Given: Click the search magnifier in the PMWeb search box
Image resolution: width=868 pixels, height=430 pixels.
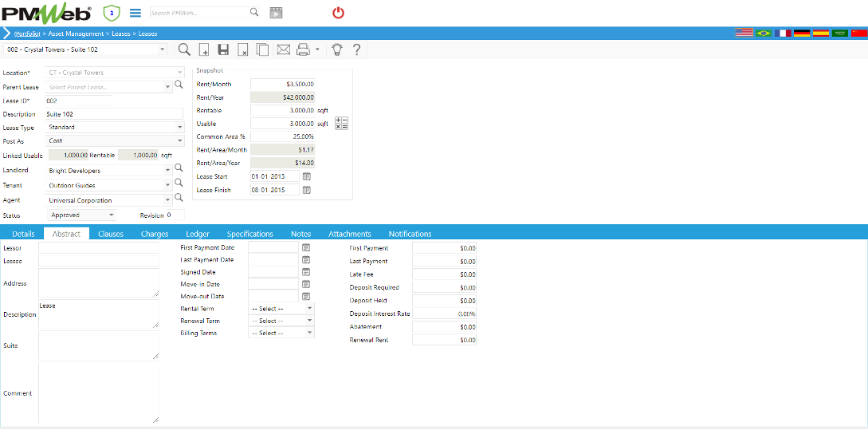Looking at the screenshot, I should (x=254, y=12).
